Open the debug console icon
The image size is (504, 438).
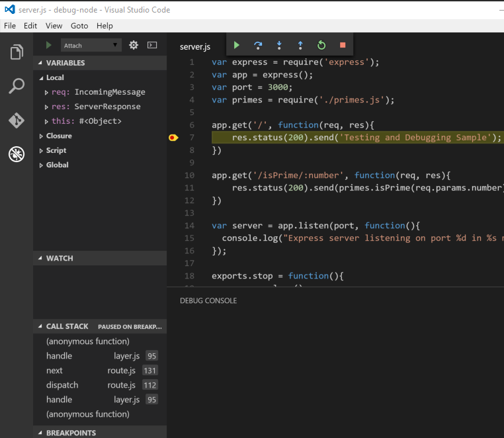click(x=152, y=45)
